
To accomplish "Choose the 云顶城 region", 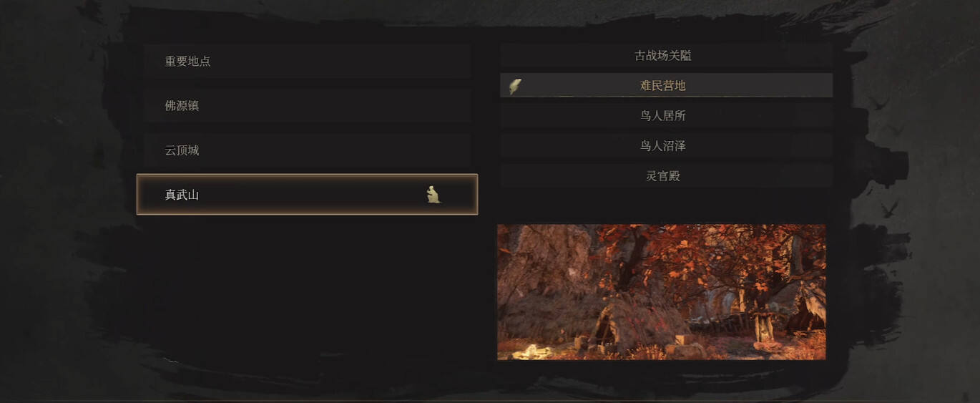I will point(308,150).
